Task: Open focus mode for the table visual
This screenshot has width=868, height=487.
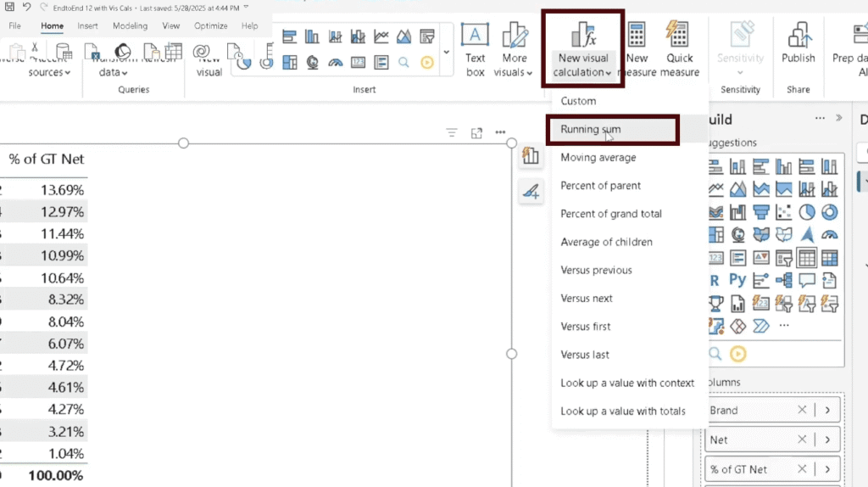Action: click(x=476, y=132)
